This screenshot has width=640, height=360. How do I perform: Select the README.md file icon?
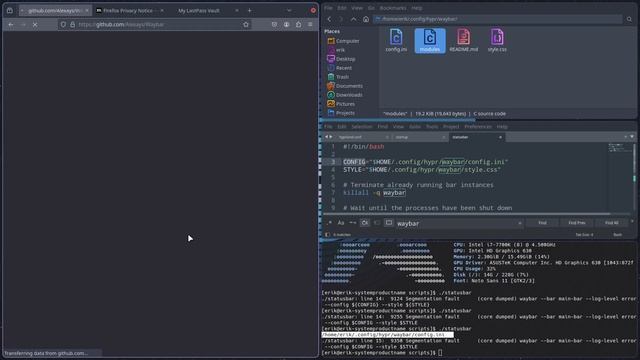464,40
